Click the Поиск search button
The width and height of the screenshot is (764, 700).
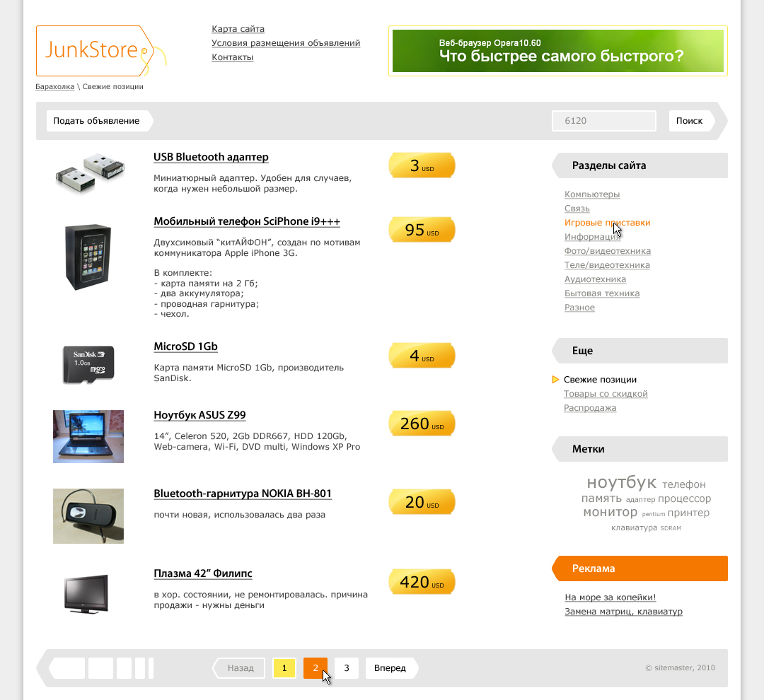pyautogui.click(x=691, y=121)
